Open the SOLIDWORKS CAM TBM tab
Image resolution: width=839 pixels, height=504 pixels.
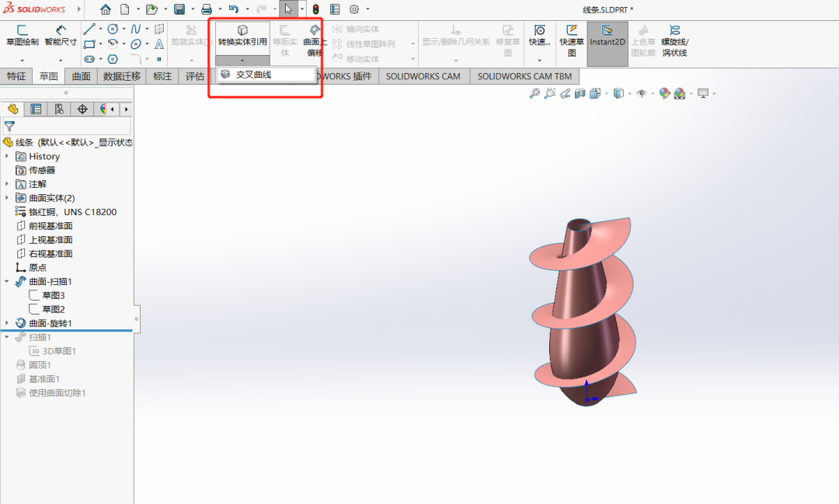click(524, 76)
